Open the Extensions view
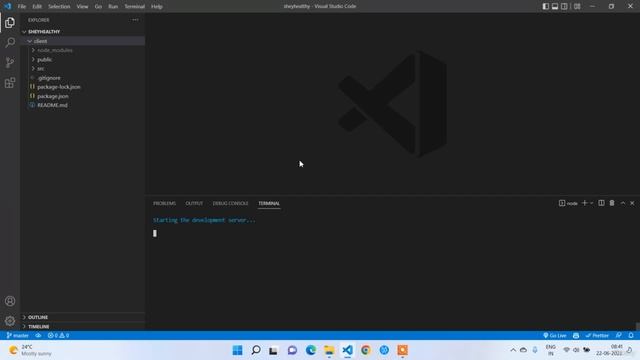 tap(10, 83)
